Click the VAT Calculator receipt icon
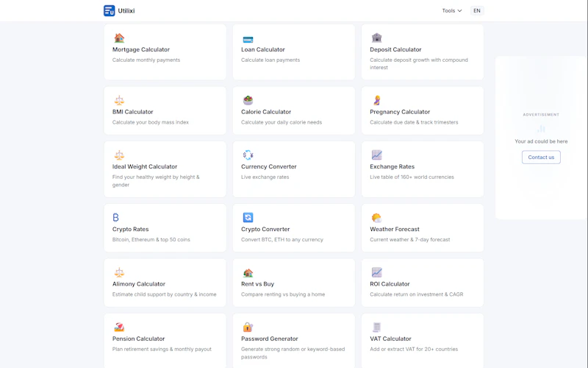Image resolution: width=588 pixels, height=368 pixels. (376, 327)
